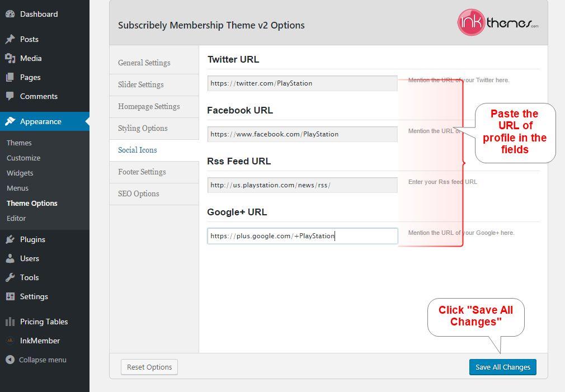The image size is (565, 392).
Task: Click the InkMember icon
Action: point(10,341)
